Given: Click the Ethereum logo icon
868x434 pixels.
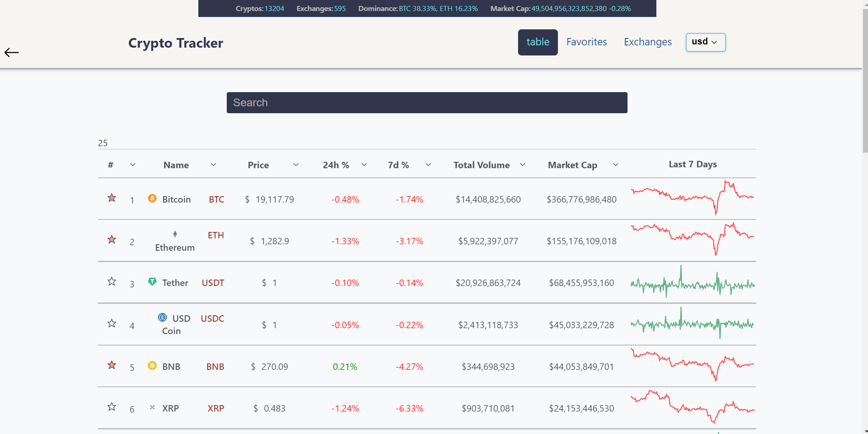Looking at the screenshot, I should (175, 234).
